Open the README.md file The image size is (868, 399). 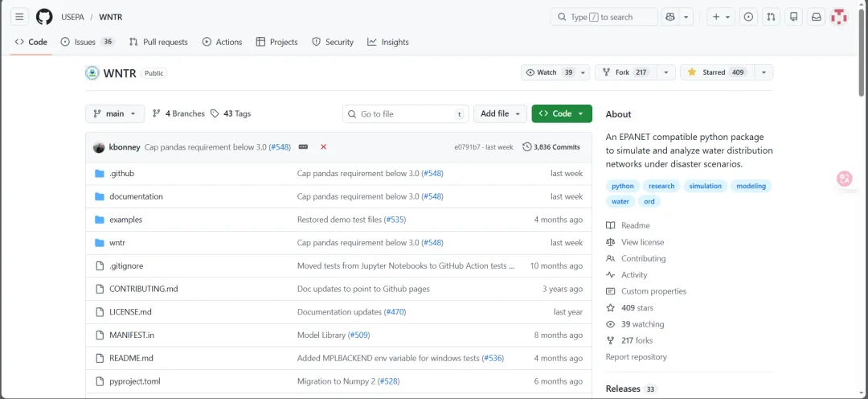click(131, 358)
